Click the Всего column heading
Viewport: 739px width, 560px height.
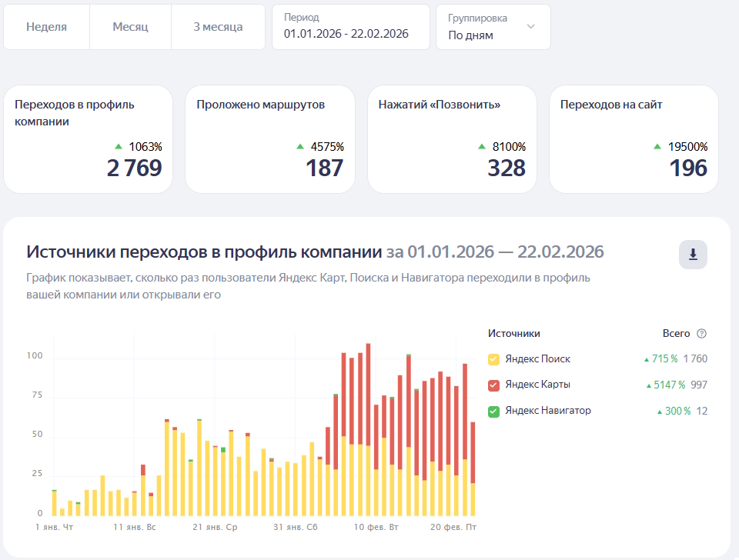coord(677,333)
